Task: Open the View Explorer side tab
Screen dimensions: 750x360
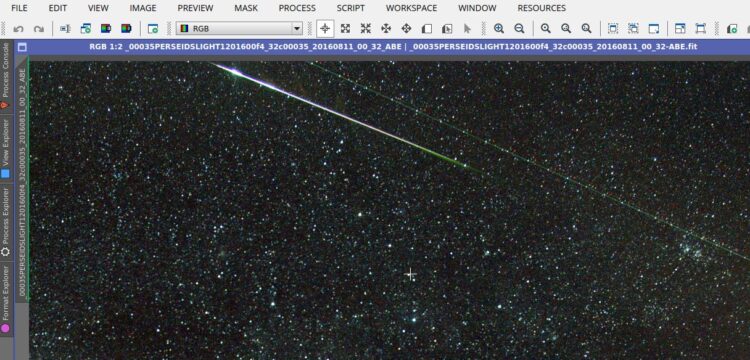Action: (5, 149)
